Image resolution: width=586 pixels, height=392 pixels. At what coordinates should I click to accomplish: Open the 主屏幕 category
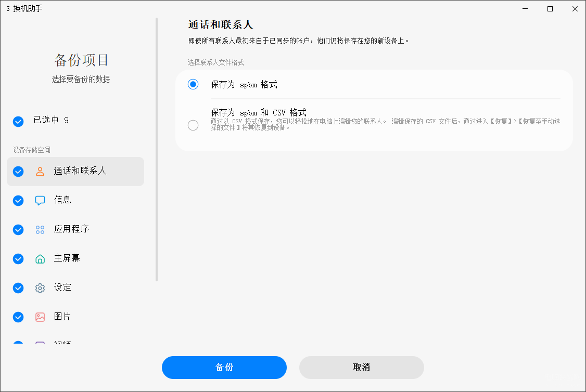pos(67,258)
